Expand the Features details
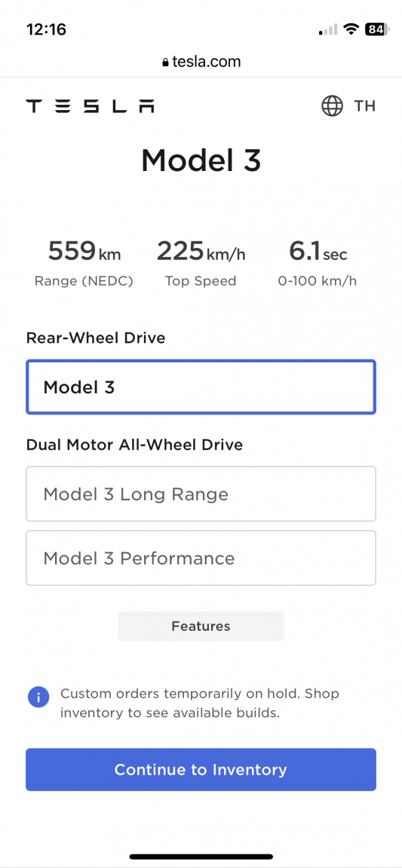 [201, 626]
